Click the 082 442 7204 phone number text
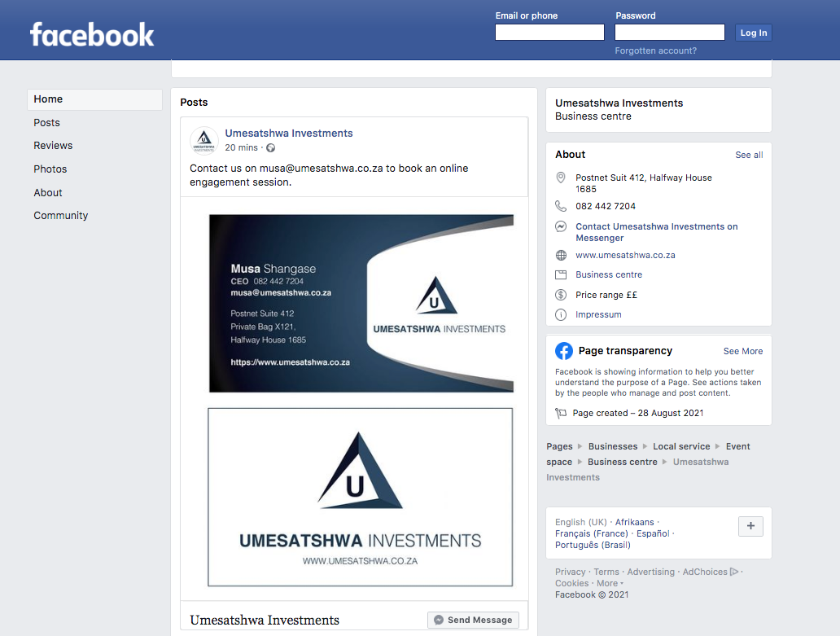The height and width of the screenshot is (636, 840). click(606, 206)
